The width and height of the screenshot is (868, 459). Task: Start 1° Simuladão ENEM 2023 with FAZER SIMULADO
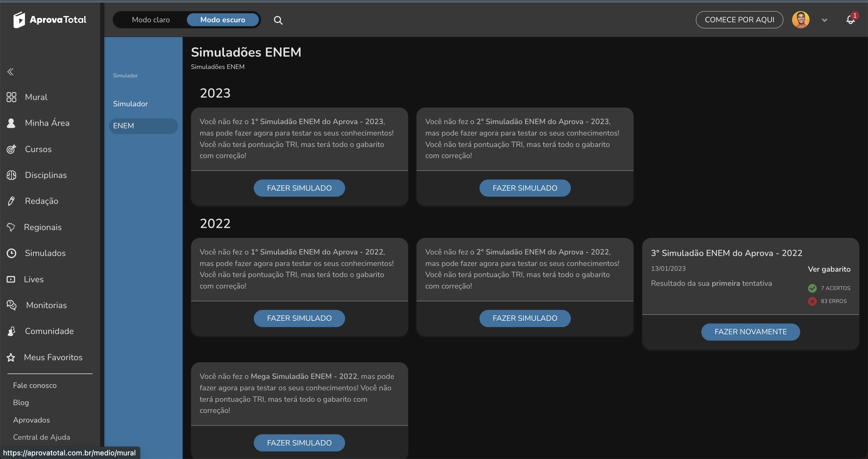point(299,188)
